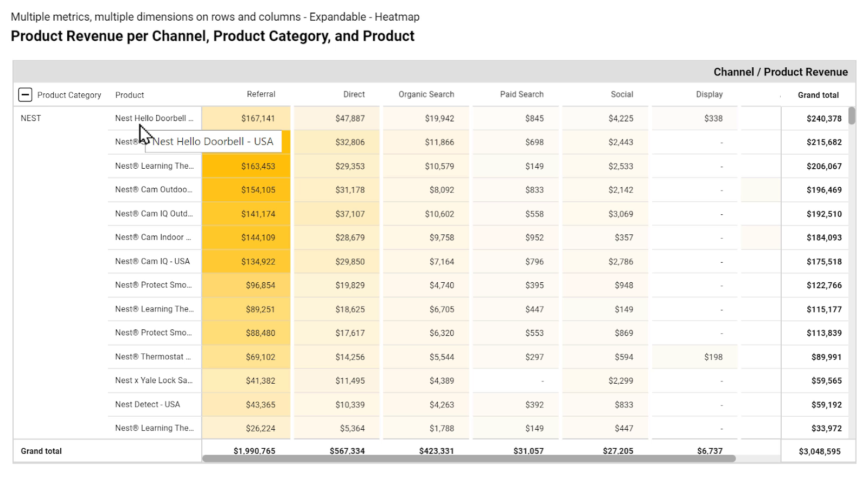Screen dimensions: 868x477
Task: Click the $96,854 Referral cell
Action: [246, 285]
